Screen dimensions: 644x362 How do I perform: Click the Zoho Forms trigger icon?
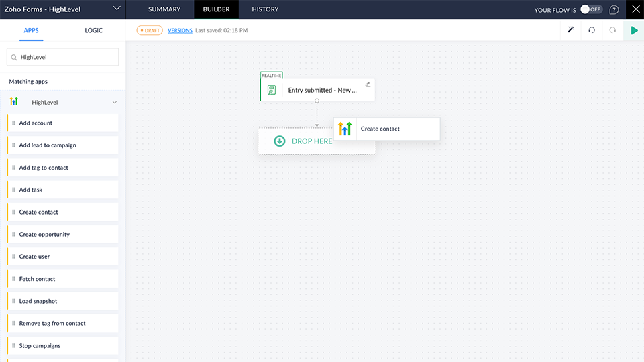272,90
